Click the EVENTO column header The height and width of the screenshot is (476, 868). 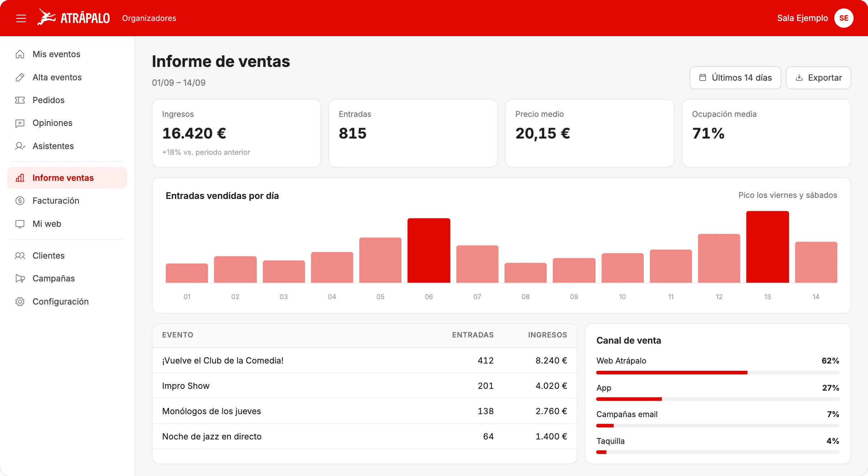178,335
